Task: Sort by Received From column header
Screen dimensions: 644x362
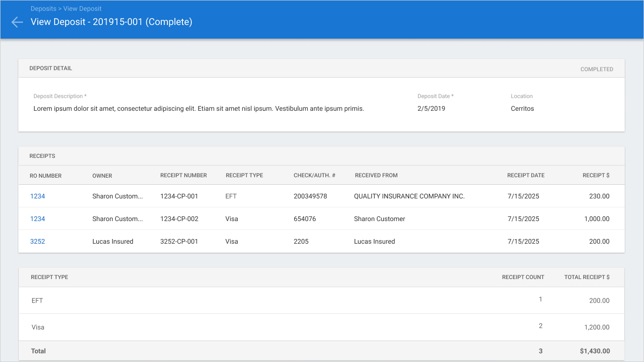Action: (376, 175)
